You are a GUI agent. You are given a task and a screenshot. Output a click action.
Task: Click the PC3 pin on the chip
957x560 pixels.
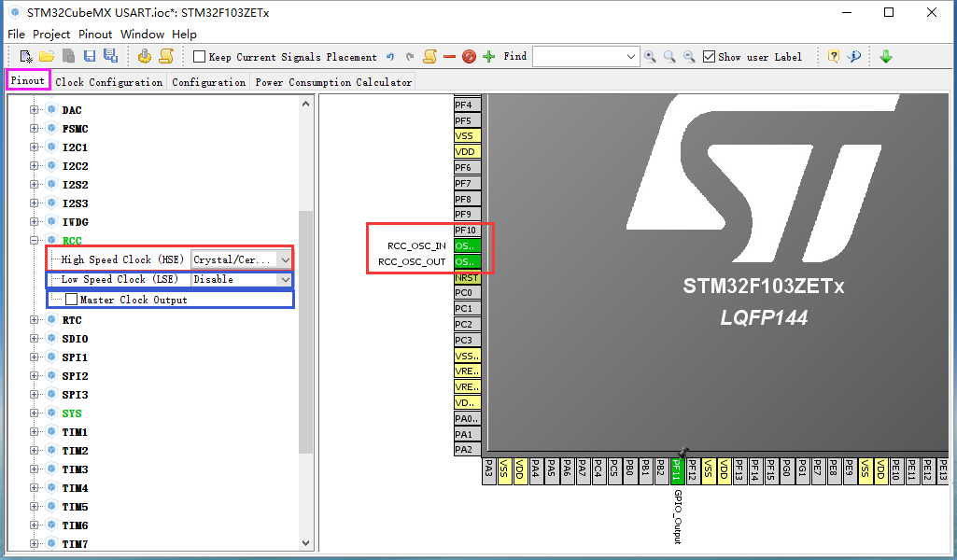(x=468, y=340)
